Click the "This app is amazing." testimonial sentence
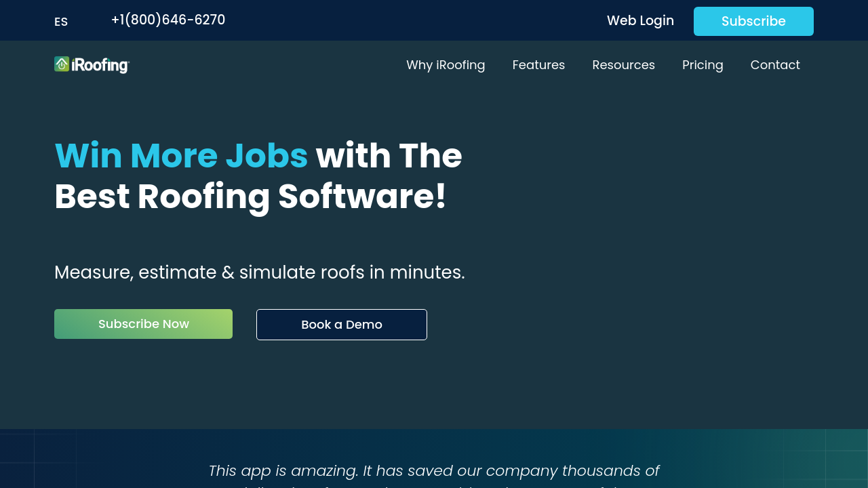 (283, 470)
